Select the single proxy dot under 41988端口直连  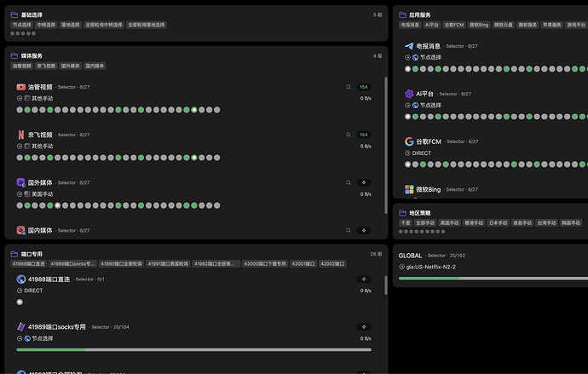pos(20,302)
